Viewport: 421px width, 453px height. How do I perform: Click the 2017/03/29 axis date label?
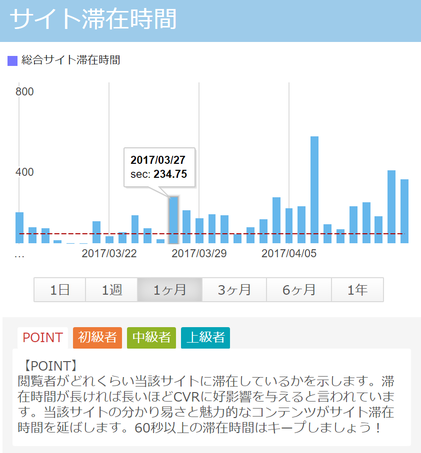coord(199,253)
